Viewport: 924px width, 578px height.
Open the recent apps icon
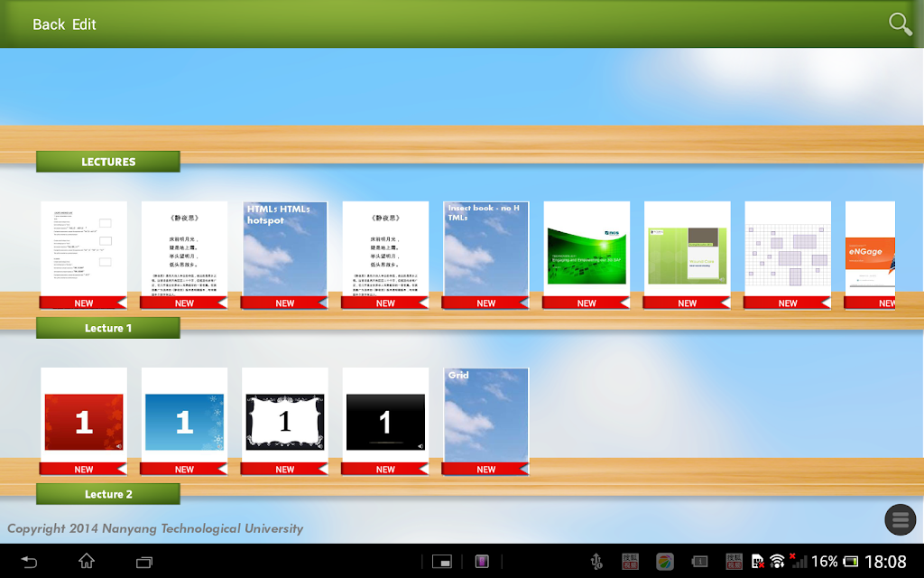coord(143,562)
